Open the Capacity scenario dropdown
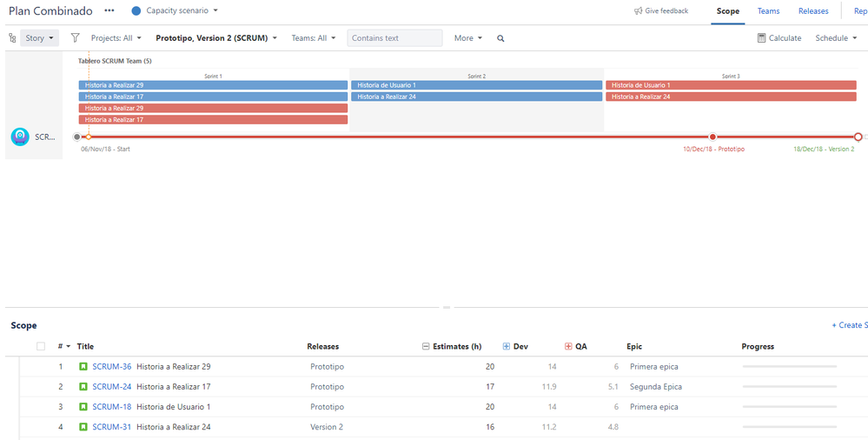The height and width of the screenshot is (440, 868). (x=182, y=10)
